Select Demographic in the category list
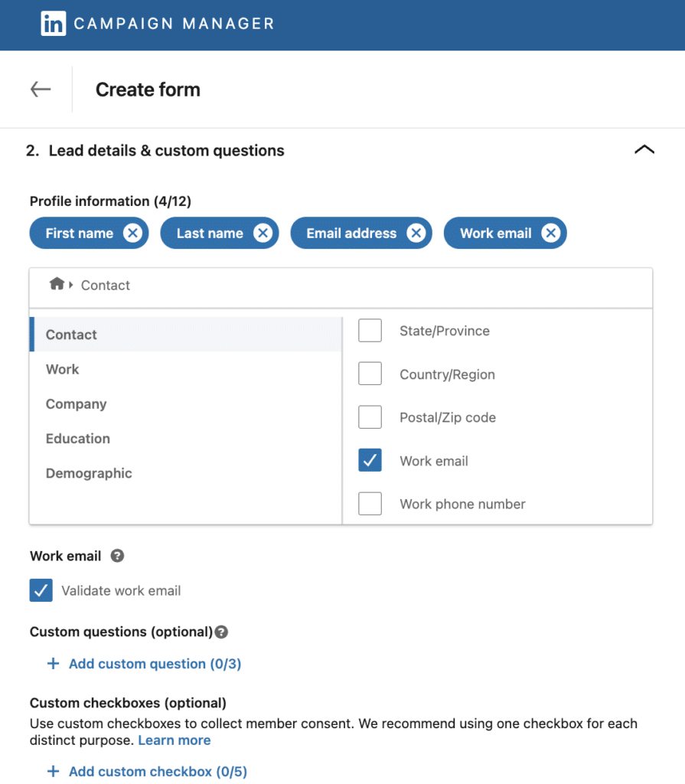The height and width of the screenshot is (784, 685). [x=89, y=473]
